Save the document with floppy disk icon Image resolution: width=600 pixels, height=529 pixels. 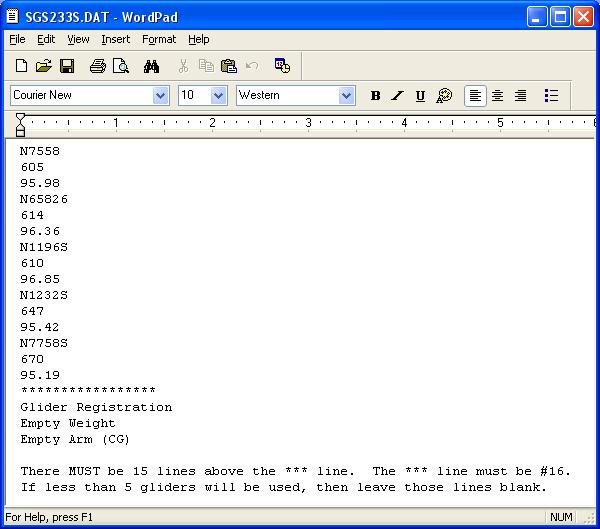(x=67, y=66)
